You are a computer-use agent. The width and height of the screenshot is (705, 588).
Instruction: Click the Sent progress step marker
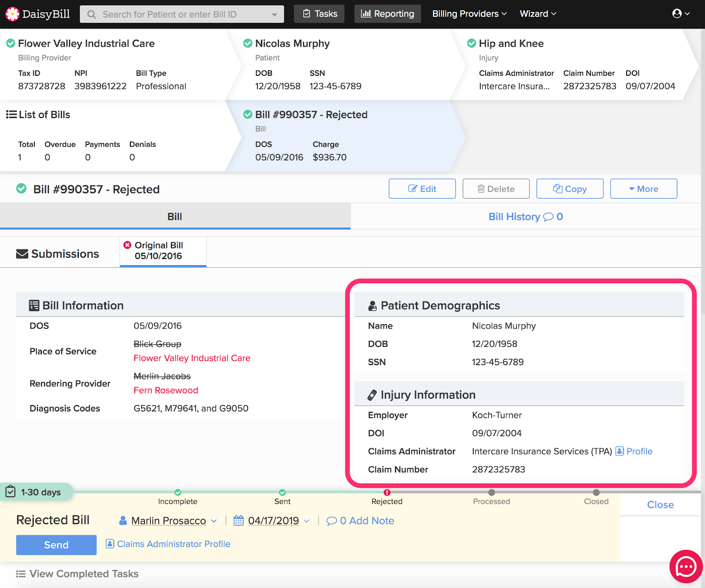pos(282,492)
